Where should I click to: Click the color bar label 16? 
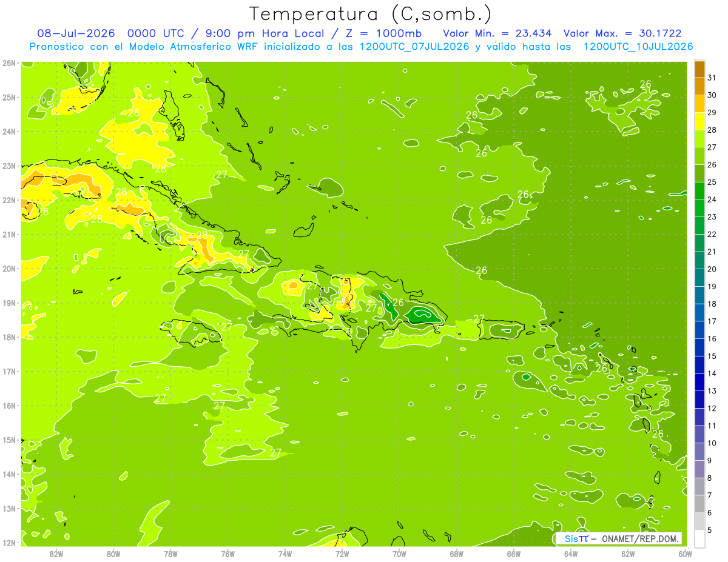[x=712, y=338]
